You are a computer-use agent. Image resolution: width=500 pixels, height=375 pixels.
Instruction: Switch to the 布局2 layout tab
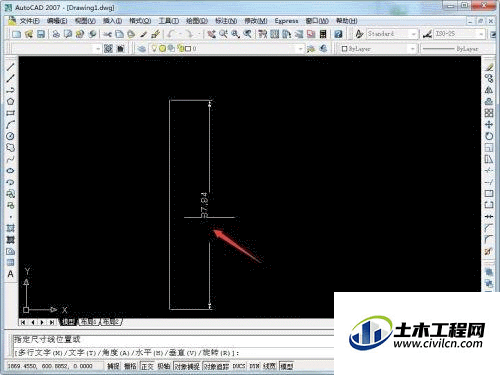tap(111, 322)
